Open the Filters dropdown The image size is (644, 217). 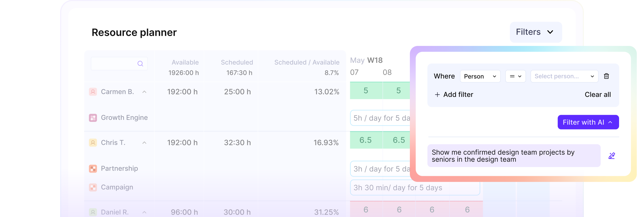(x=536, y=32)
